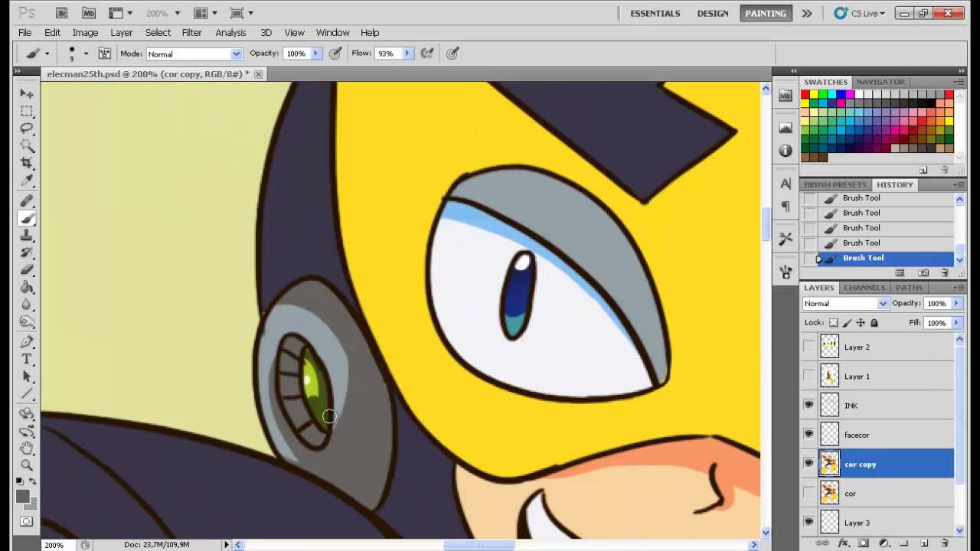980x551 pixels.
Task: Select the Quick Selection tool
Action: pos(27,145)
